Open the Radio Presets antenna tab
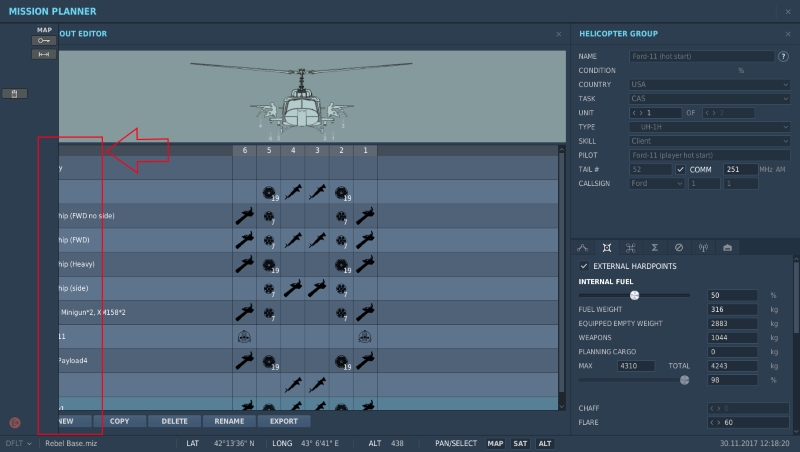This screenshot has height=452, width=800. [x=703, y=248]
